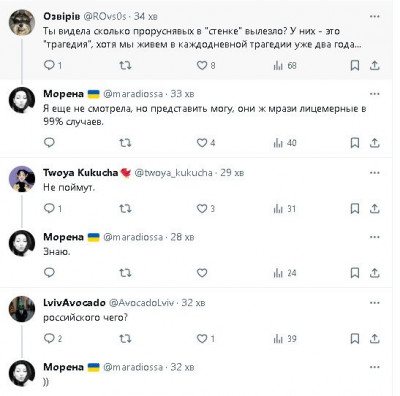Share the Морена tweet saying 'Знаю.'
Viewport: 400px width, 396px height.
click(375, 273)
